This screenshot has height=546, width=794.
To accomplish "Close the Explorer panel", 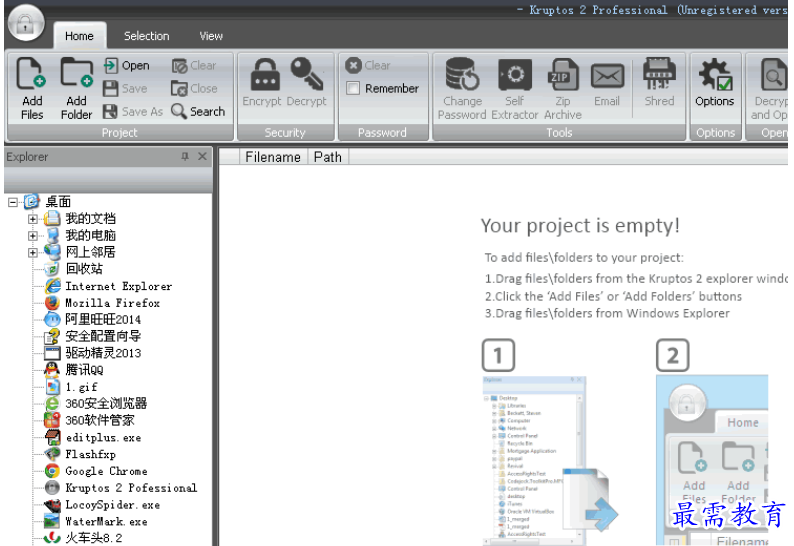I will pos(202,157).
